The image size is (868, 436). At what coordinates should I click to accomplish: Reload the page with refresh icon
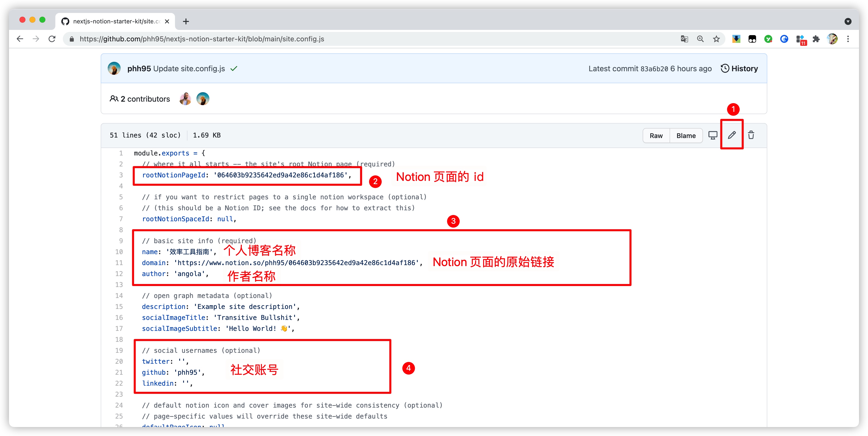click(x=52, y=39)
